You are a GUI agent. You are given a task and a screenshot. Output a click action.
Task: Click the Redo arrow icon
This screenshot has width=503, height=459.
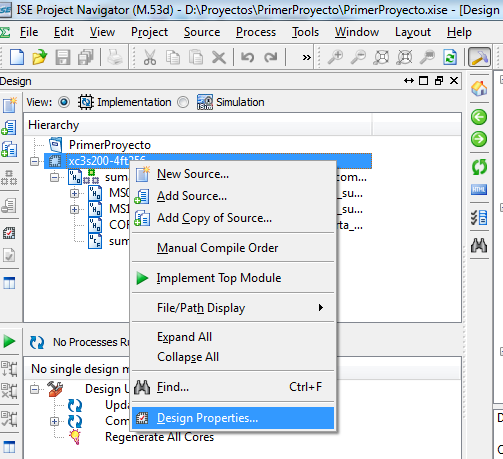pyautogui.click(x=270, y=57)
